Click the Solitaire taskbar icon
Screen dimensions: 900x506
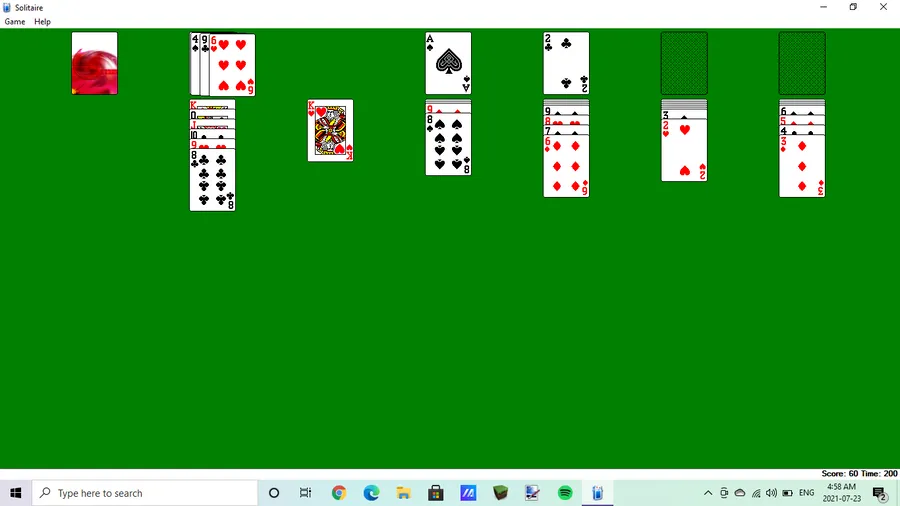click(x=598, y=493)
